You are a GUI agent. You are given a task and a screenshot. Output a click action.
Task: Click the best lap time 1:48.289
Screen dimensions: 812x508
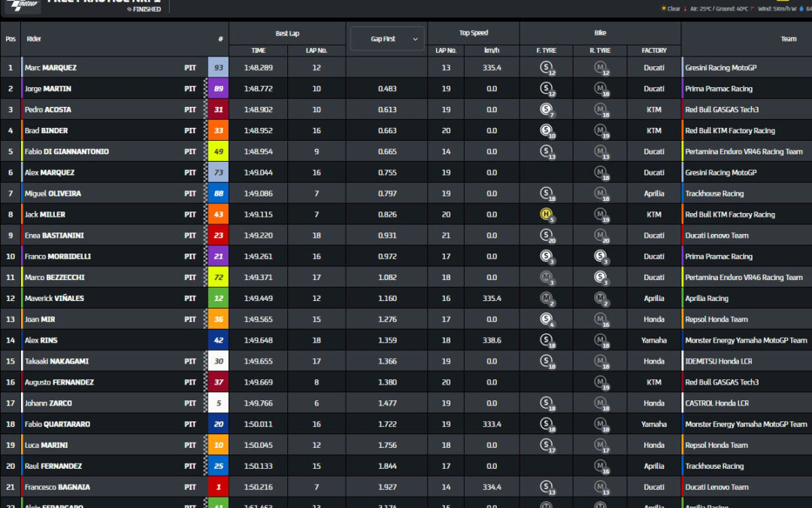pos(259,68)
